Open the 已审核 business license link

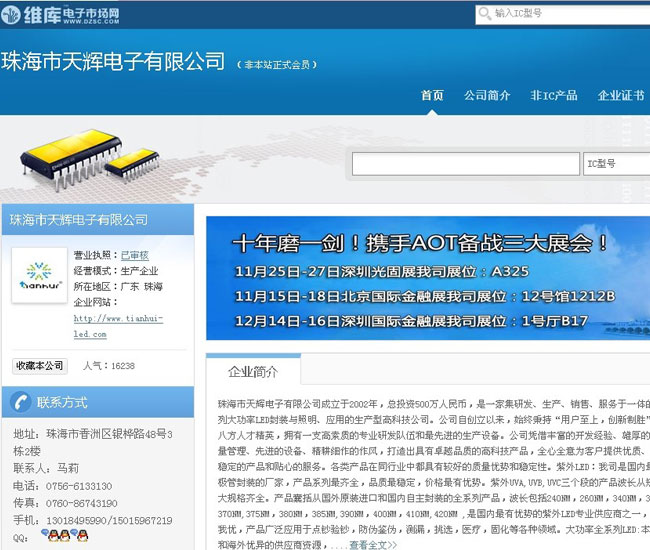pos(134,256)
